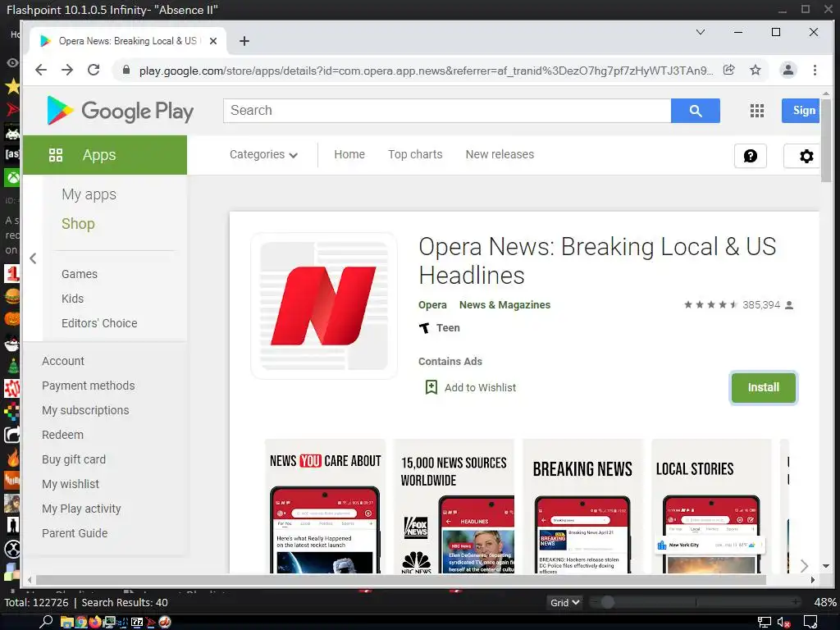The height and width of the screenshot is (630, 840).
Task: Select the Apps section header
Action: (105, 155)
